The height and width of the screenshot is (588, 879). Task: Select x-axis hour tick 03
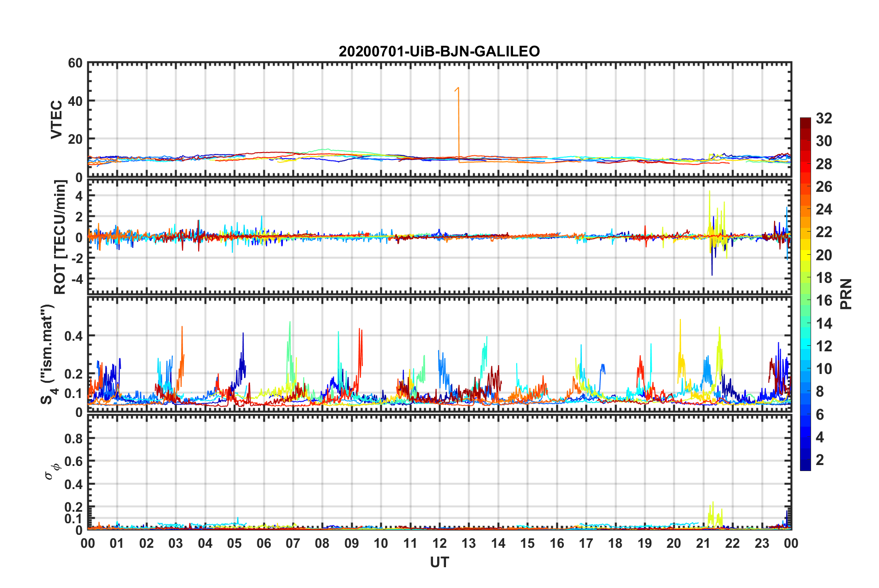pyautogui.click(x=176, y=544)
